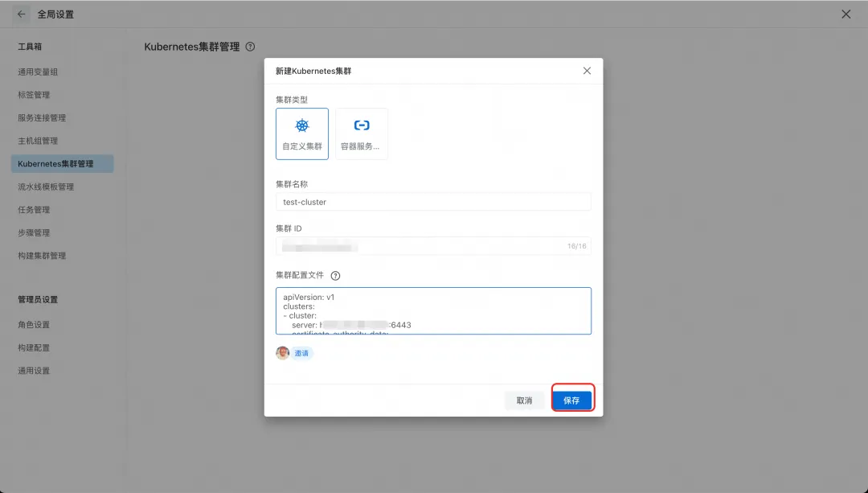
Task: Click the back arrow beside 全局设置
Action: pos(21,14)
